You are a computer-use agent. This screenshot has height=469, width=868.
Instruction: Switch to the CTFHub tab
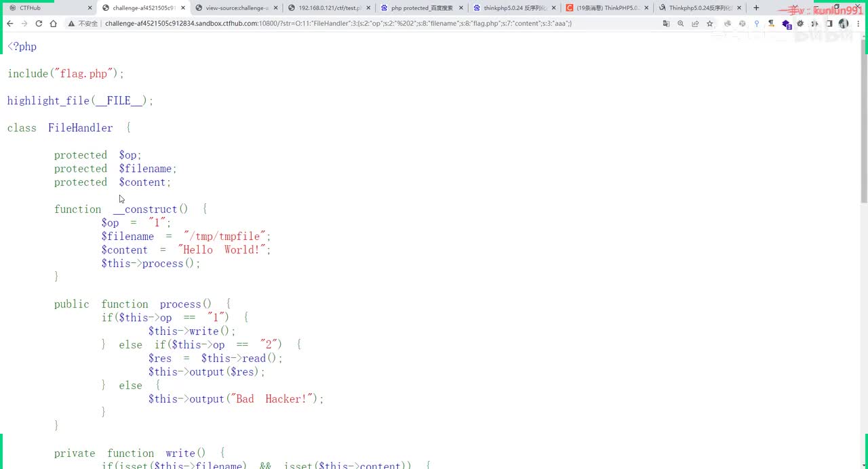[x=48, y=8]
